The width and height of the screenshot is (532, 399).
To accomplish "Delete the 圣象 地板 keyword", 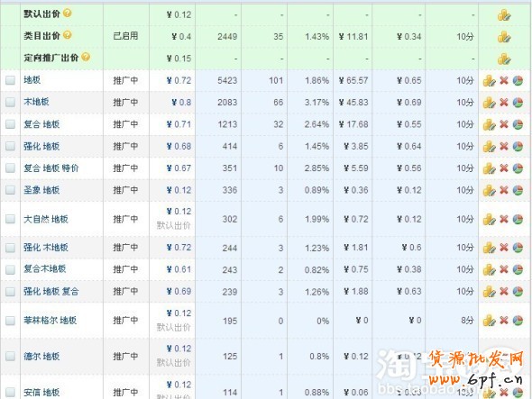I will coord(504,190).
